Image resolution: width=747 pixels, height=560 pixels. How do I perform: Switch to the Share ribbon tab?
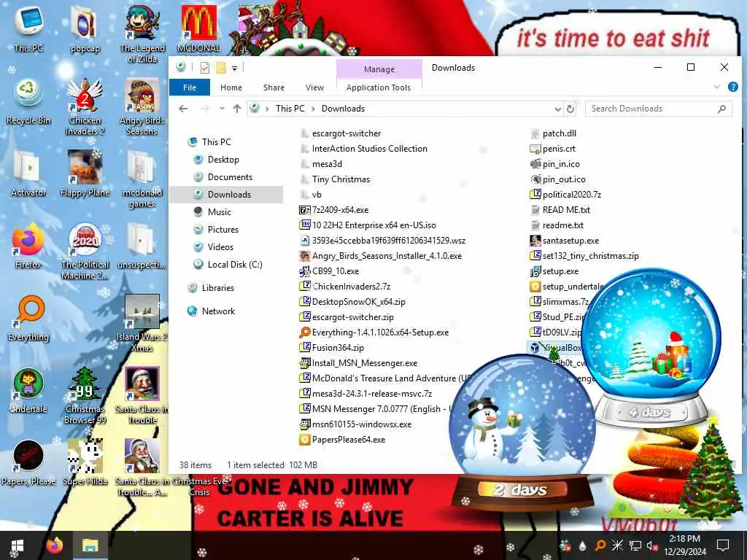click(x=274, y=87)
